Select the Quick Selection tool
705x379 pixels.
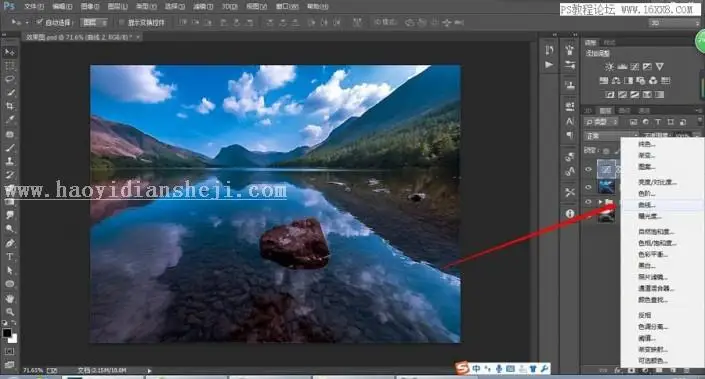[9, 93]
